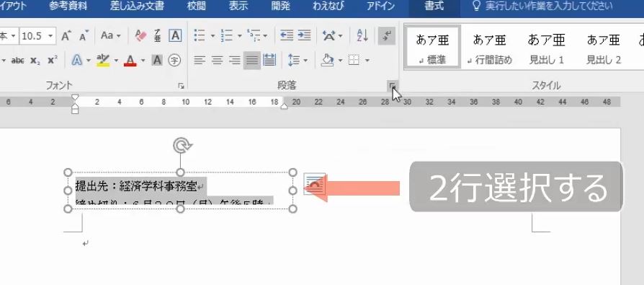The image size is (644, 285).
Task: Center the selected text
Action: point(217,61)
